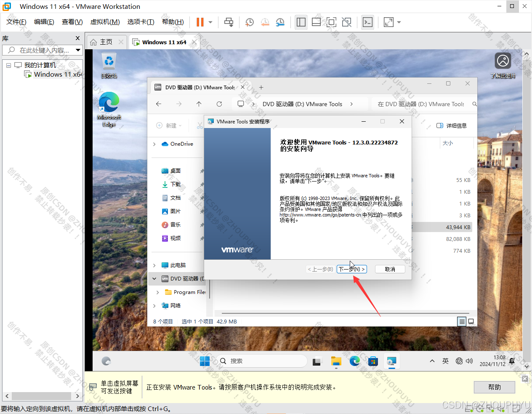This screenshot has width=532, height=414.
Task: Enter full screen mode
Action: click(x=331, y=22)
